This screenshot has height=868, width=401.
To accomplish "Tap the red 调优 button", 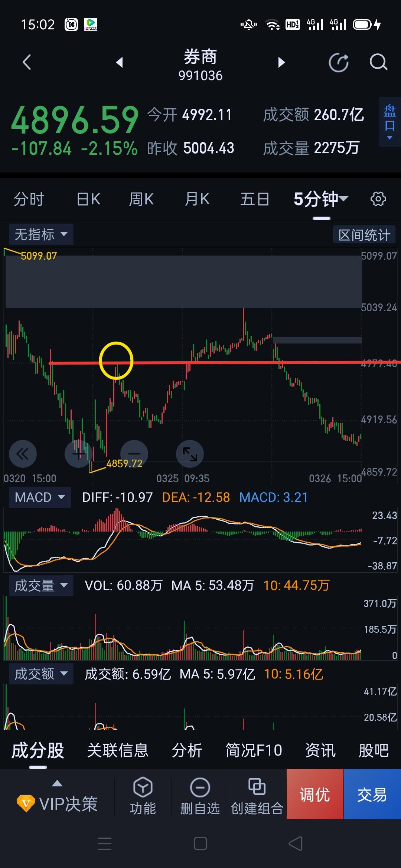I will 315,794.
